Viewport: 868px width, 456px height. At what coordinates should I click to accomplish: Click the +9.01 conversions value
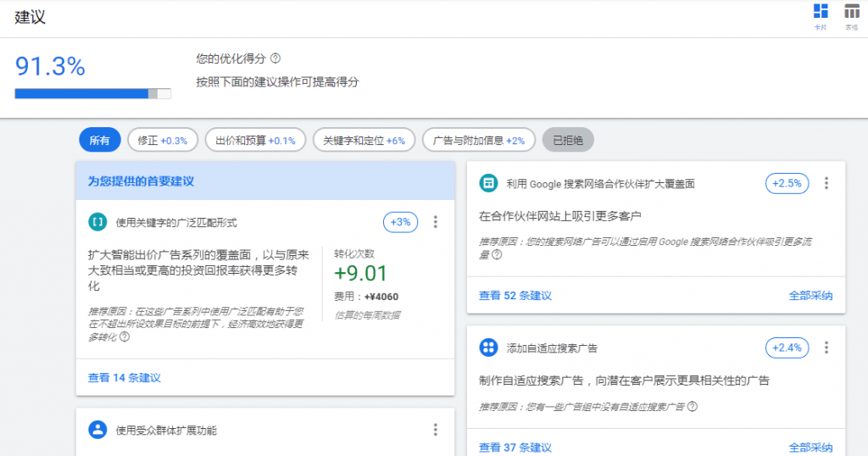coord(360,274)
